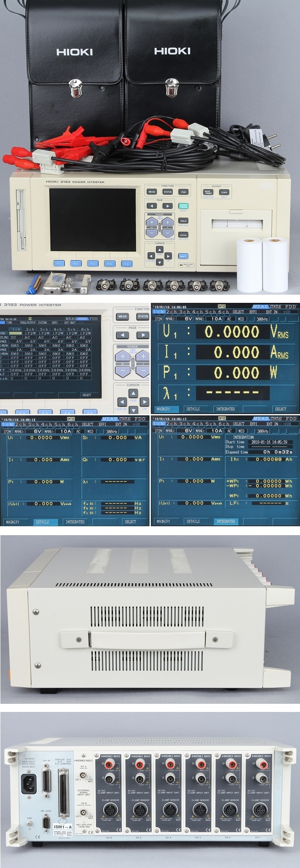
Task: Toggle the HOLD key on the front panel
Action: click(183, 221)
